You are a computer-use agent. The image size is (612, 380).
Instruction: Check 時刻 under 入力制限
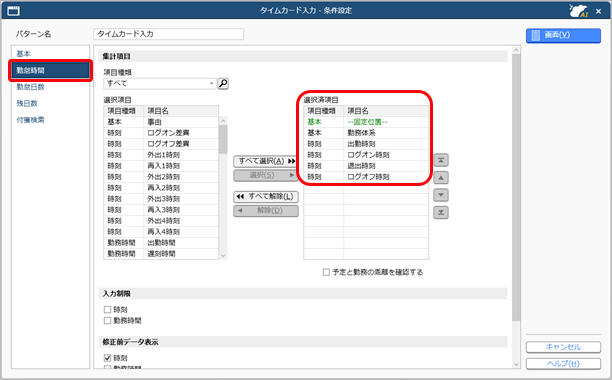point(107,310)
